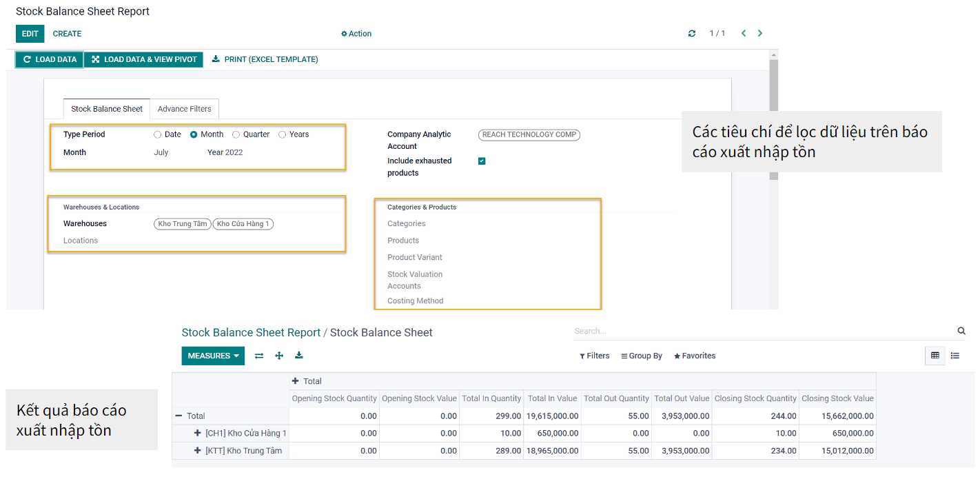
Task: Flip axis icon in pivot toolbar
Action: click(x=259, y=356)
